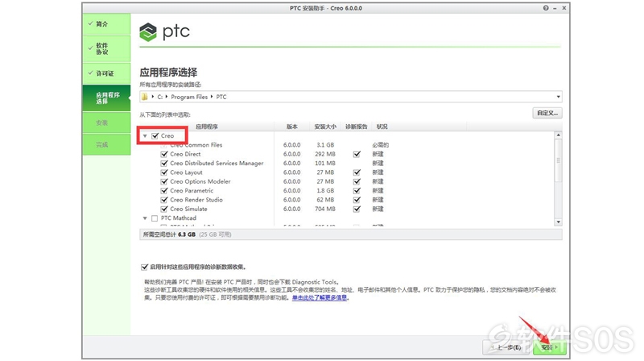Select the Creo Parametric row label
This screenshot has width=644, height=361.
click(x=192, y=191)
